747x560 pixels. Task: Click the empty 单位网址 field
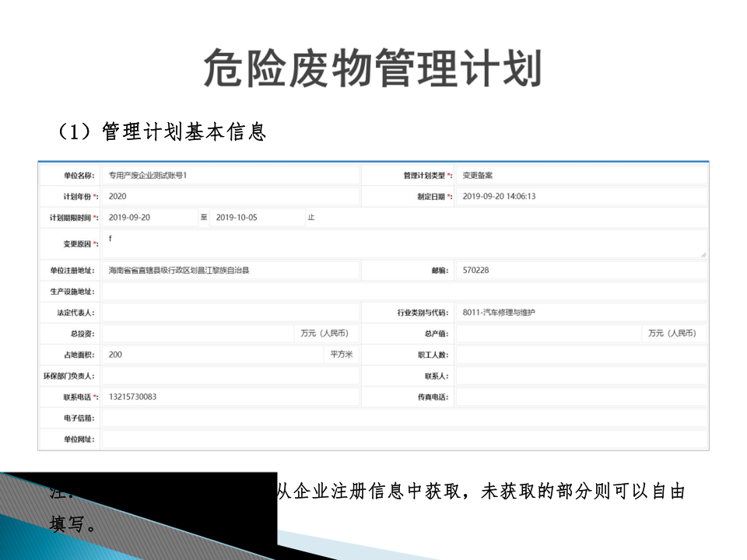[x=404, y=439]
